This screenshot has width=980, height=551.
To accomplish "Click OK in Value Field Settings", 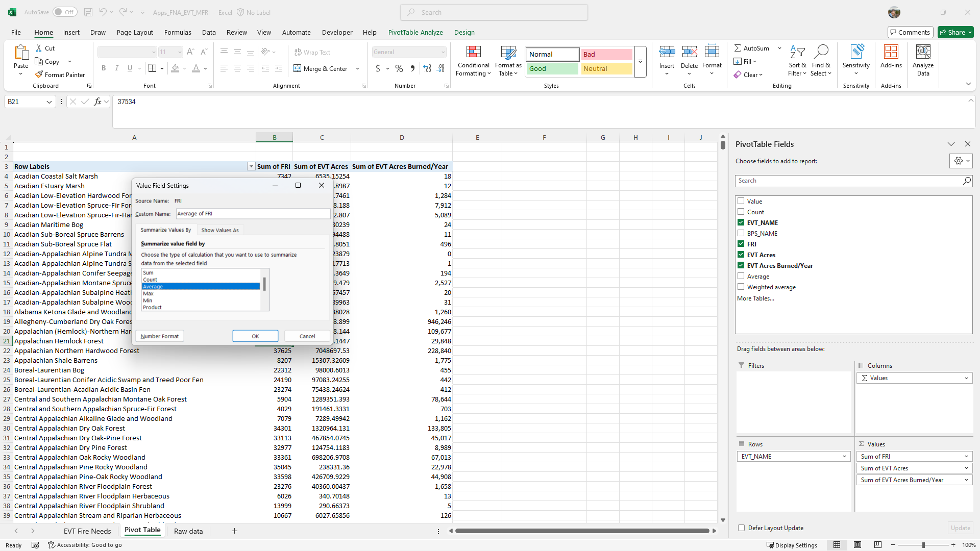I will click(255, 336).
